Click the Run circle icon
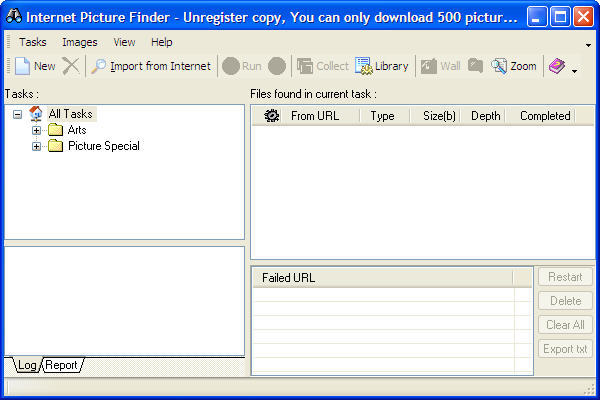Viewport: 600px width, 400px height. click(231, 66)
